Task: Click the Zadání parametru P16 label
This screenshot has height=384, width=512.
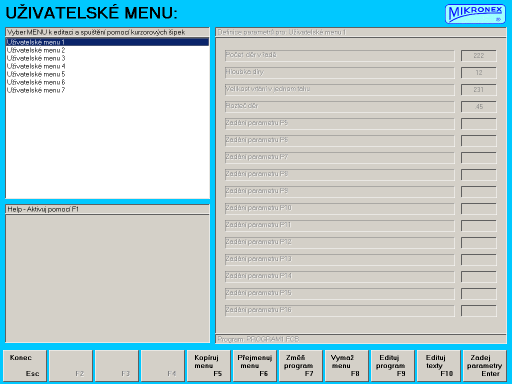Action: coord(340,311)
